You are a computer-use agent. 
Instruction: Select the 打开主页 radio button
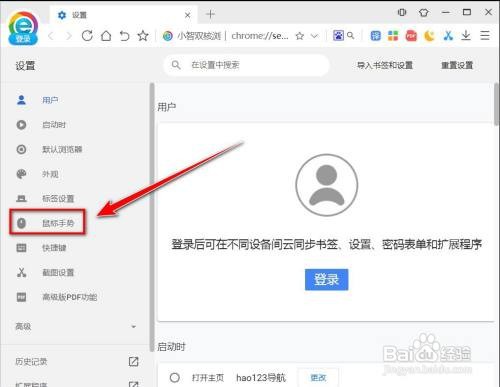(175, 378)
